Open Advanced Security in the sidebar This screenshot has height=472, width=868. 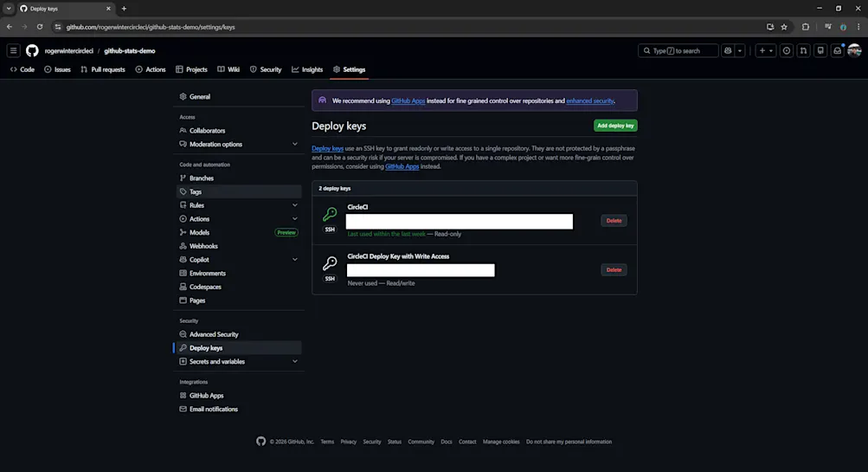[239, 334]
